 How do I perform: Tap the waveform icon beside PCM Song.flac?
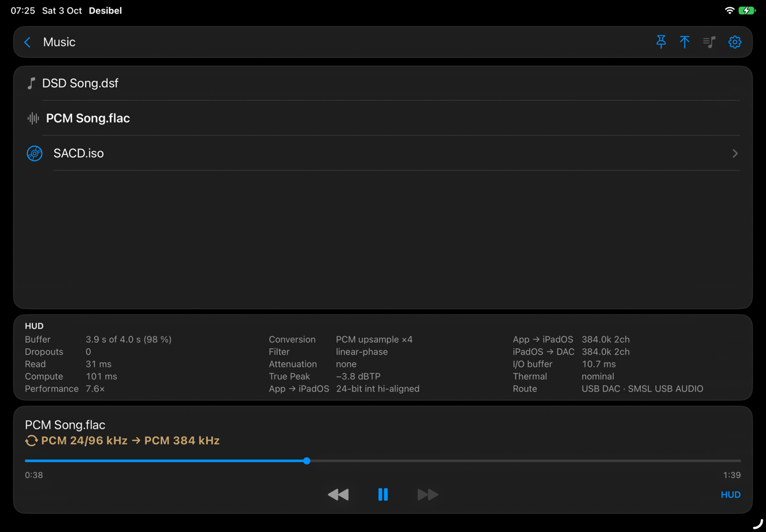click(x=33, y=118)
